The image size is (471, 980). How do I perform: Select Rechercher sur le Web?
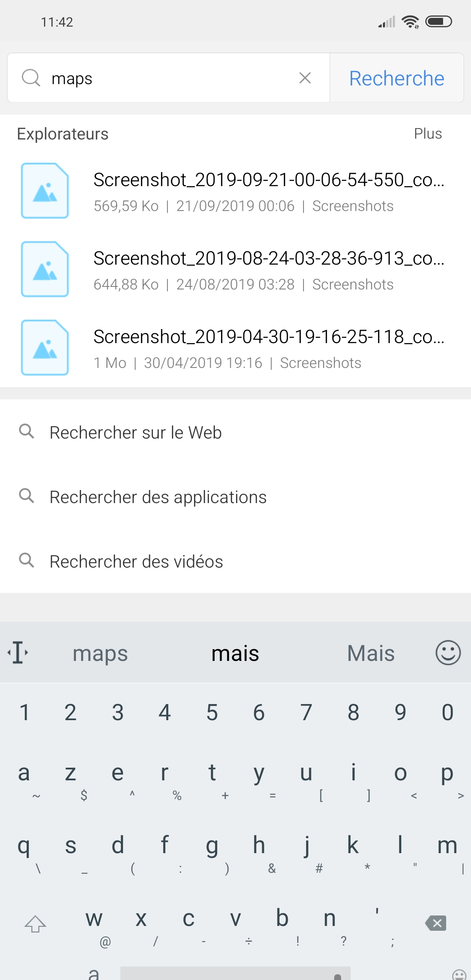pos(235,432)
